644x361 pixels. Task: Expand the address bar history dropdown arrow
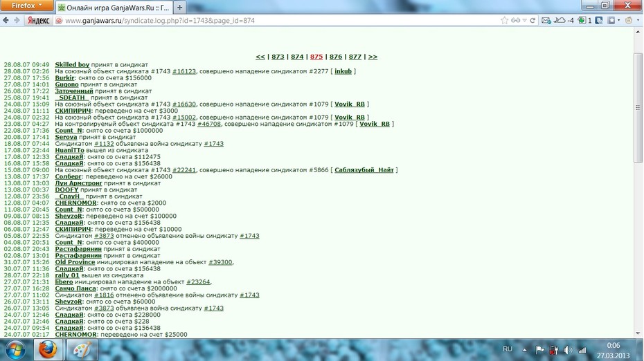(524, 21)
